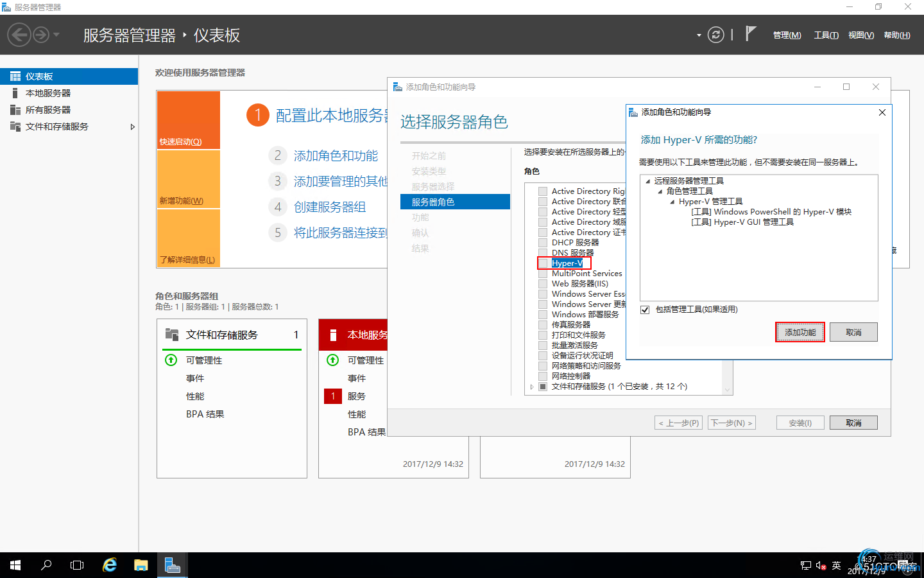Select [工具] Hyper-V GUI 管理工具 in the tree
Image resolution: width=924 pixels, height=578 pixels.
pyautogui.click(x=742, y=222)
